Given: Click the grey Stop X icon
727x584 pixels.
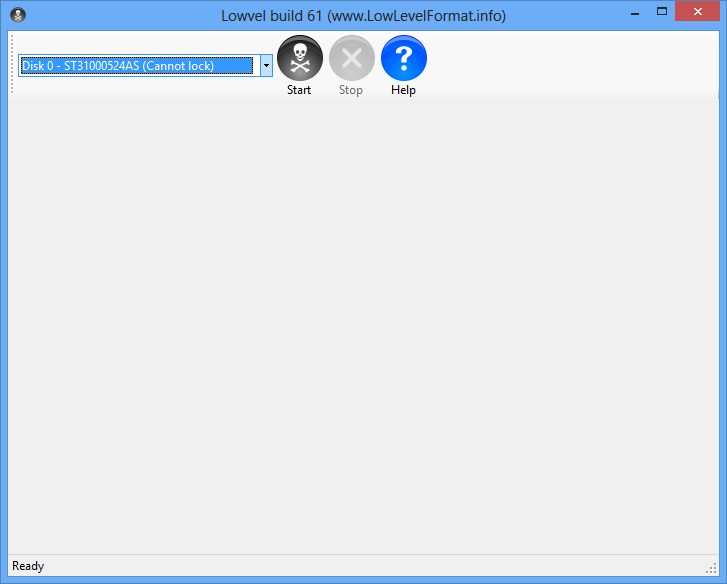Looking at the screenshot, I should point(351,58).
